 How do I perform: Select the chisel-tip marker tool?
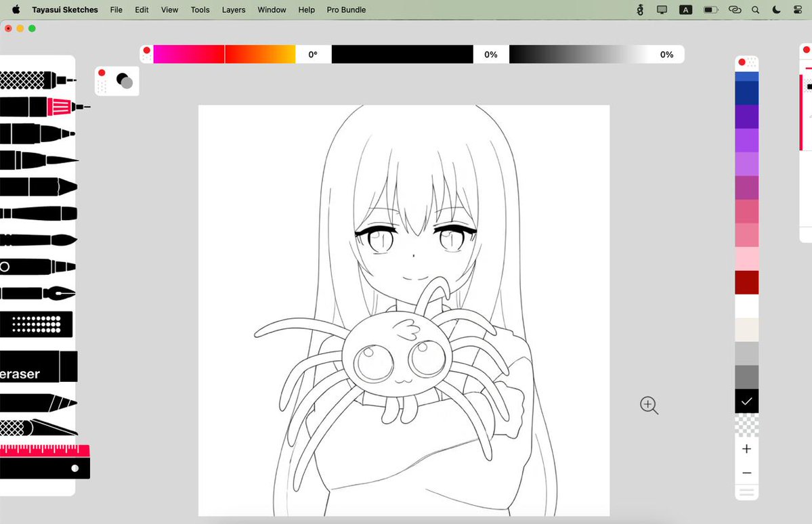click(x=39, y=187)
